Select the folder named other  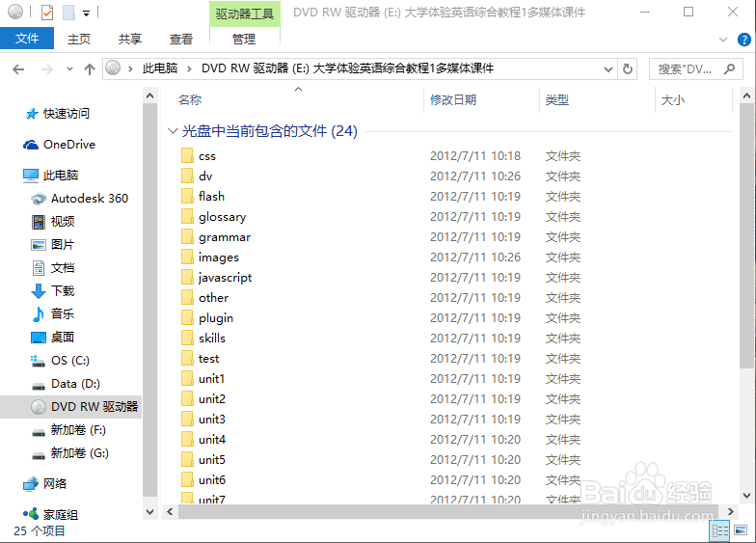click(214, 297)
